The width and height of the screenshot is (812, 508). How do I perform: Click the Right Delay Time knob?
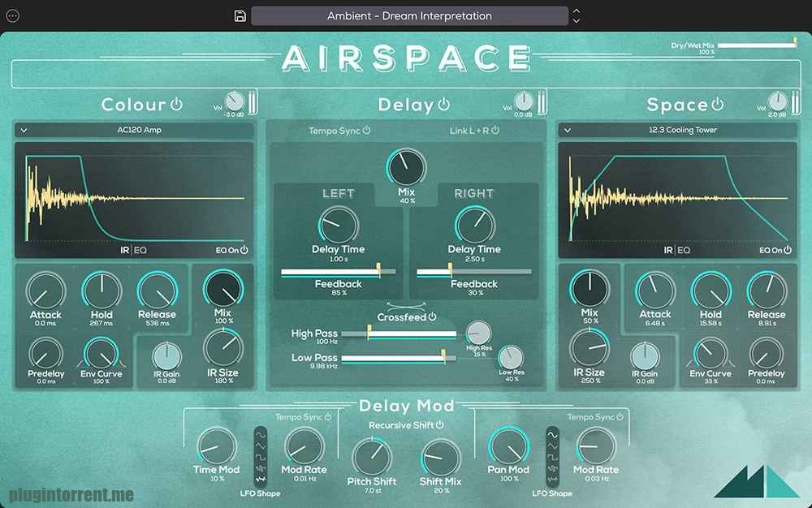tap(474, 225)
